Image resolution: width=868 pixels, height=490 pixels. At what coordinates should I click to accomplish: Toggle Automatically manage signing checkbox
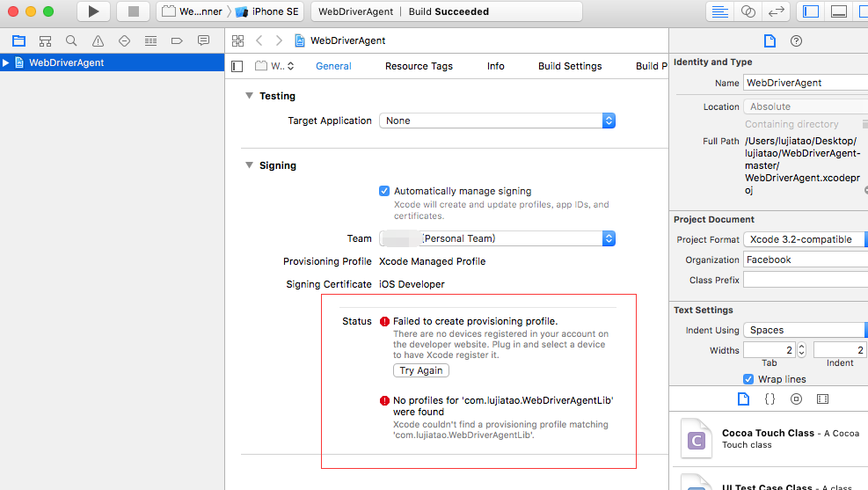pyautogui.click(x=384, y=191)
